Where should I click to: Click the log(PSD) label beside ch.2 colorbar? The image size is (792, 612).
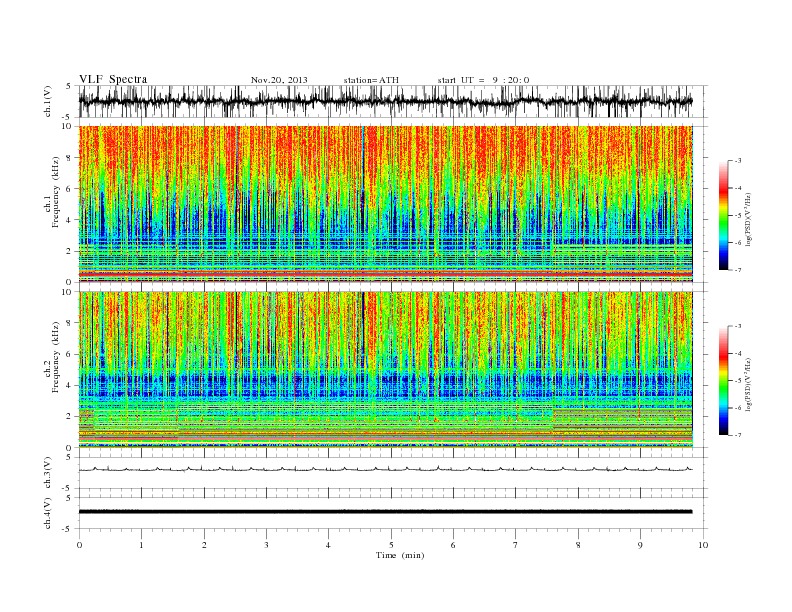[x=749, y=384]
